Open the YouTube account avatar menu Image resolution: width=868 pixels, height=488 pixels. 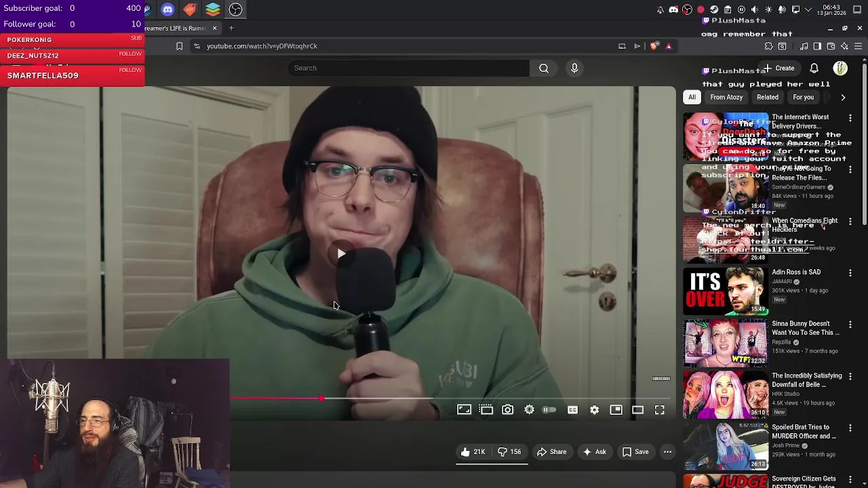840,68
